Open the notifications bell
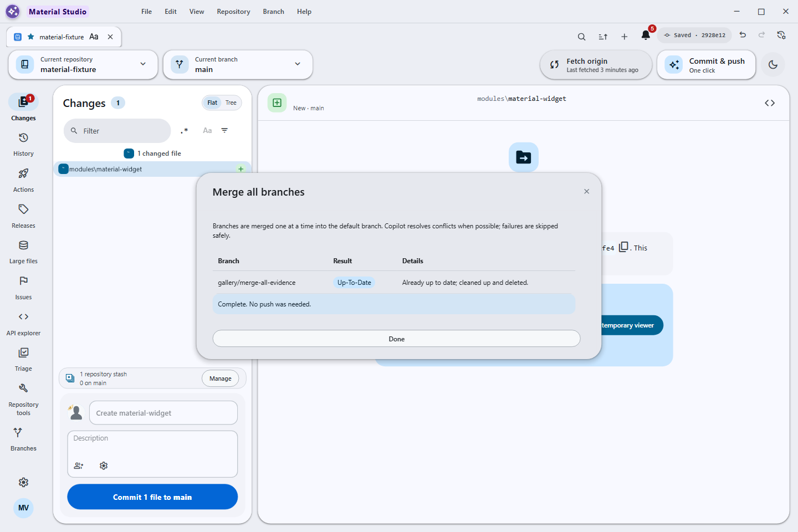Screen dimensions: 798x532 tap(646, 35)
